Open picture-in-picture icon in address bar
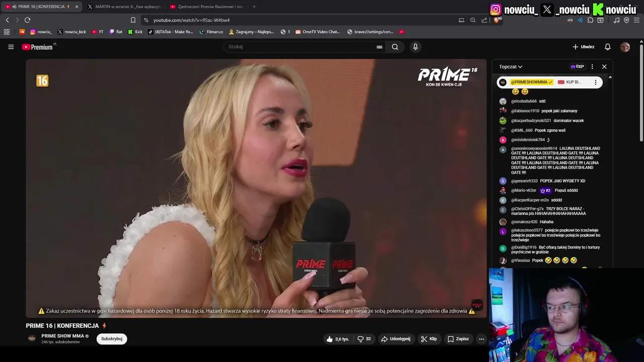This screenshot has width=644, height=362. coord(461,20)
